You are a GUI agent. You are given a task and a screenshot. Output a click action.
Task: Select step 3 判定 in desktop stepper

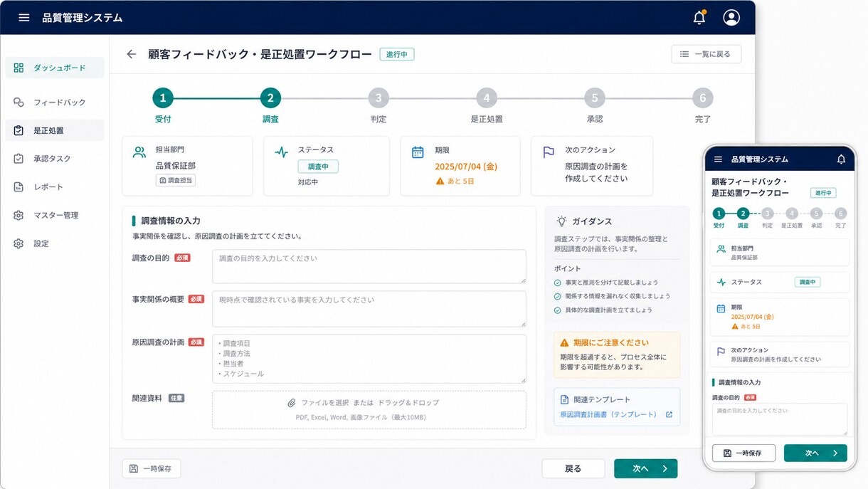click(379, 98)
